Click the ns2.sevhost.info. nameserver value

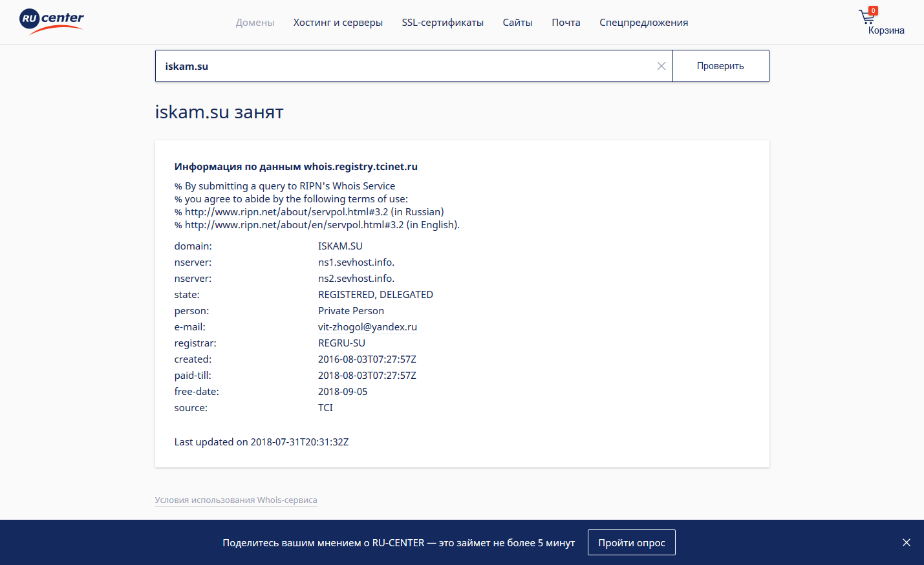click(356, 279)
